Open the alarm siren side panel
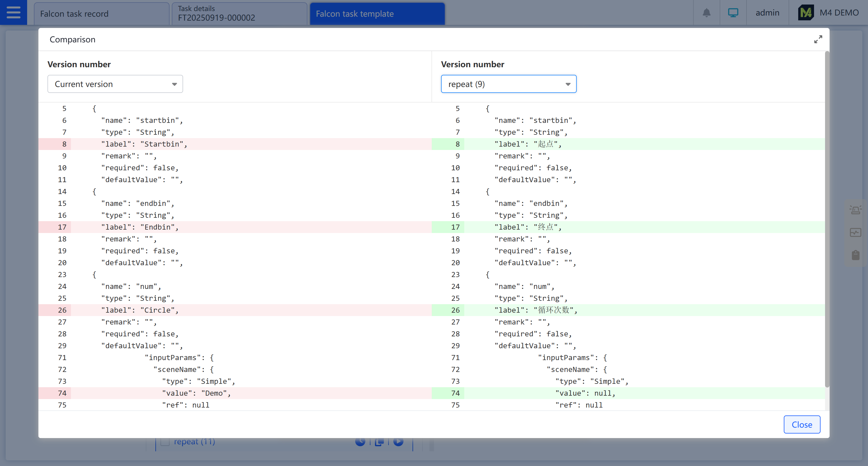The width and height of the screenshot is (868, 466). [855, 210]
